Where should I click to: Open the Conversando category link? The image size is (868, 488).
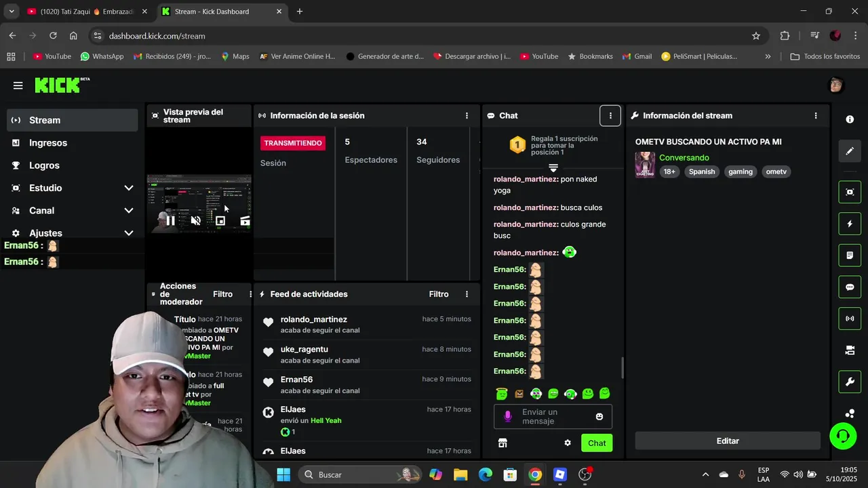click(x=684, y=158)
